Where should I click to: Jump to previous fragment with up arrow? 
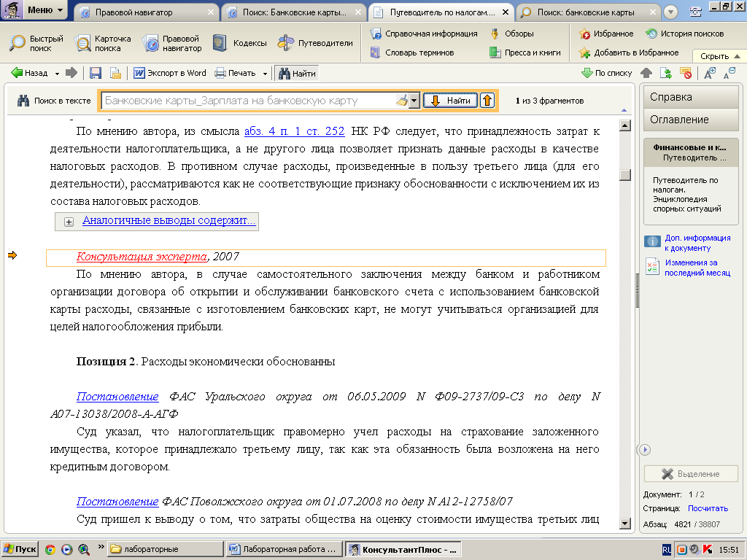(487, 101)
